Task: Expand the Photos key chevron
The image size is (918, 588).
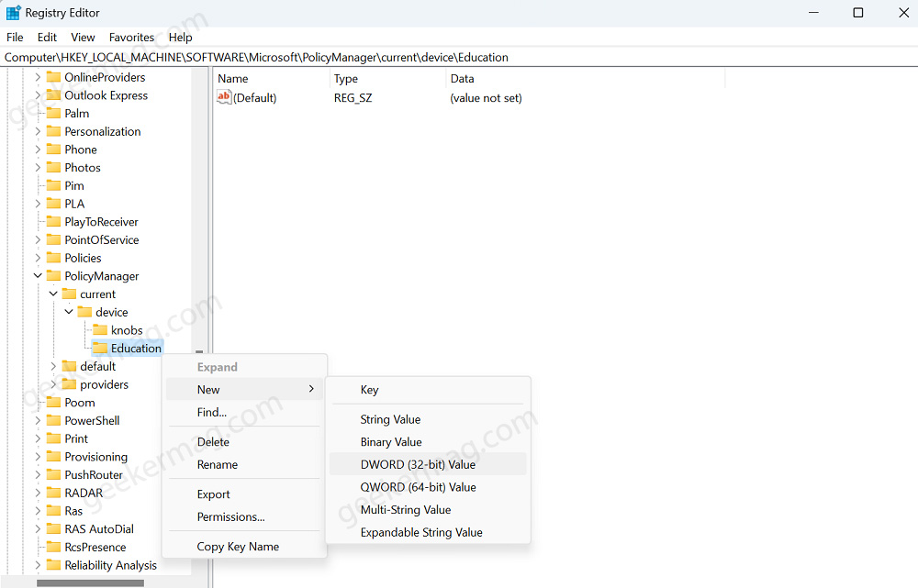Action: pos(38,167)
